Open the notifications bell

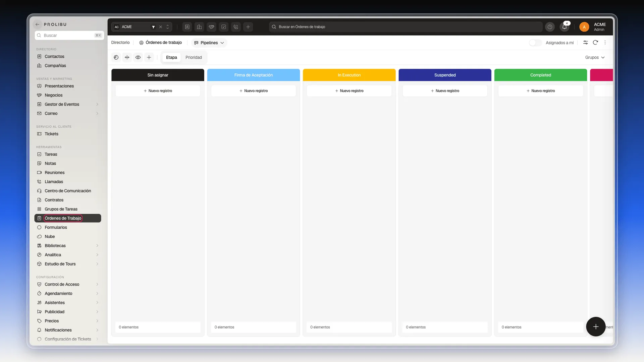pos(565,27)
